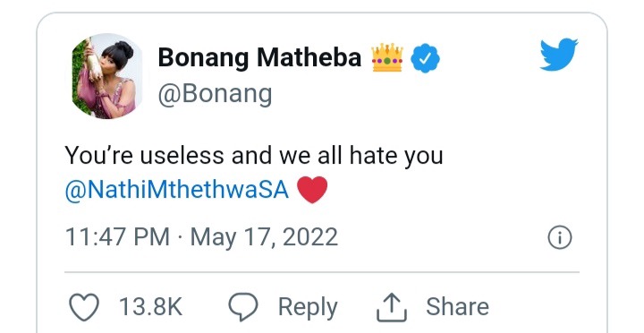This screenshot has height=333, width=644.
Task: Click the tweet text body
Action: coord(254,173)
